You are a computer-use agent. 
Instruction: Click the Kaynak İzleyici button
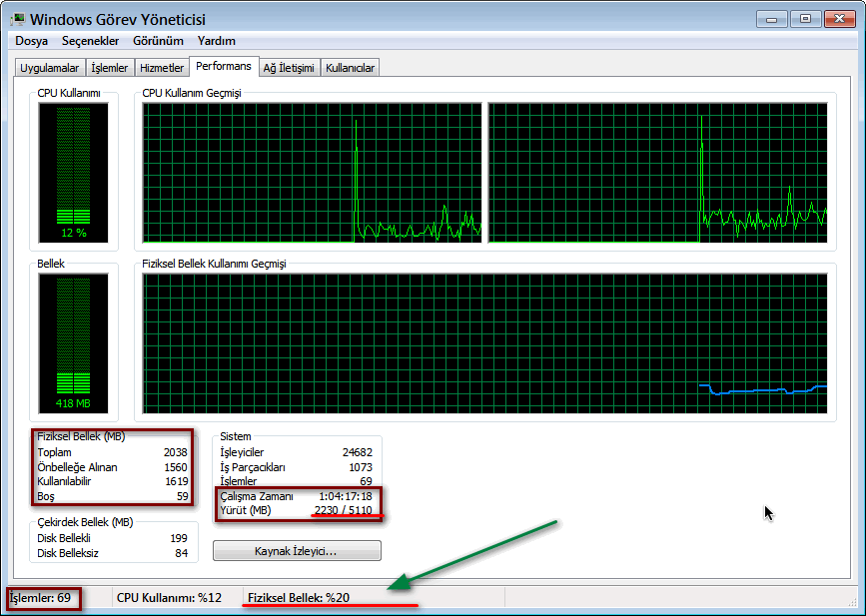point(297,551)
